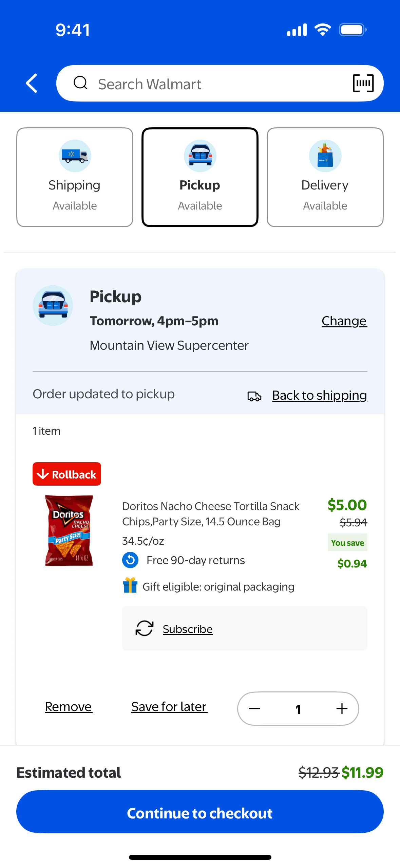Tap the subscribe refresh arrows icon
The height and width of the screenshot is (868, 400).
tap(145, 628)
